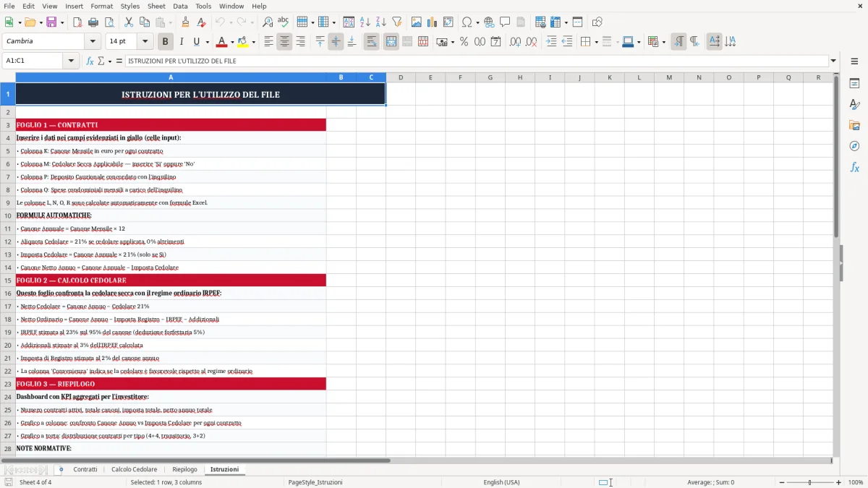This screenshot has height=488, width=868.
Task: Open font size 14 pt dropdown
Action: point(145,42)
